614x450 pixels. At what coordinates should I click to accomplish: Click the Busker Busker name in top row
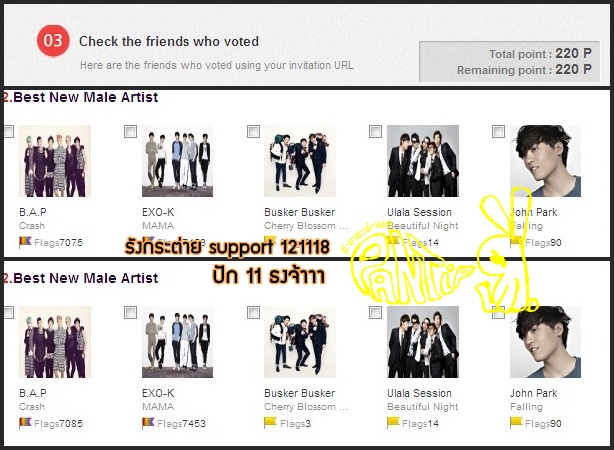click(300, 212)
